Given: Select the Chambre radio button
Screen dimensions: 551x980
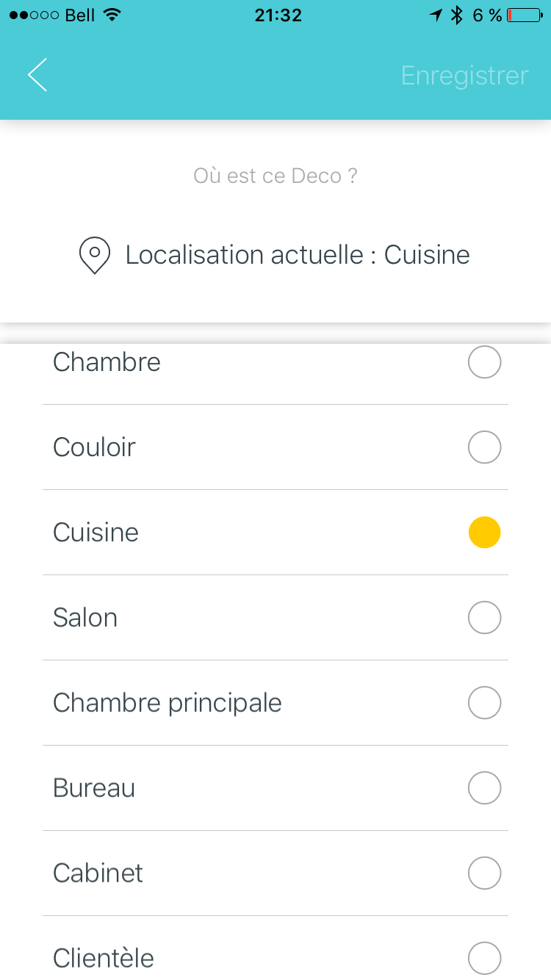Looking at the screenshot, I should pyautogui.click(x=485, y=362).
